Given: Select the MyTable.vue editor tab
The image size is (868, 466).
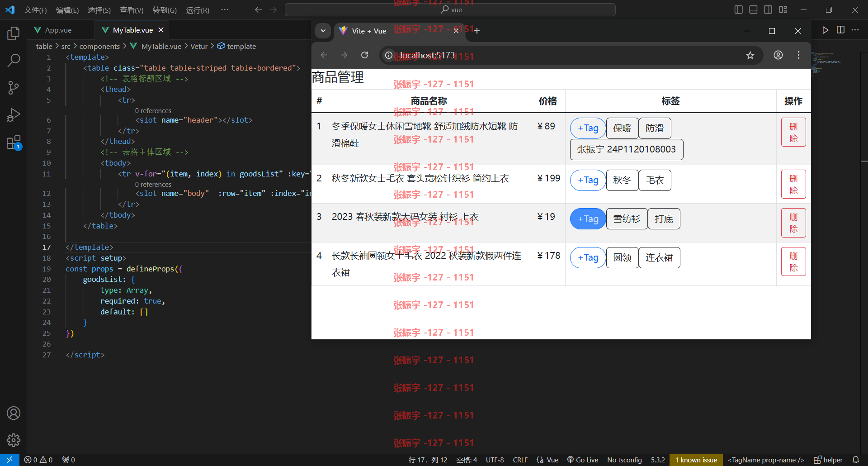Looking at the screenshot, I should tap(133, 30).
